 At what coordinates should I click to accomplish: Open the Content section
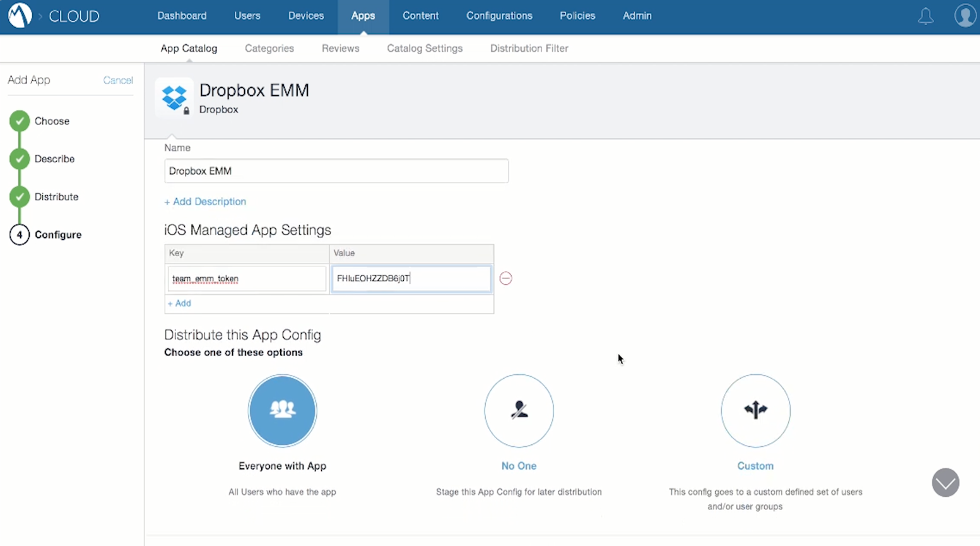pyautogui.click(x=420, y=16)
